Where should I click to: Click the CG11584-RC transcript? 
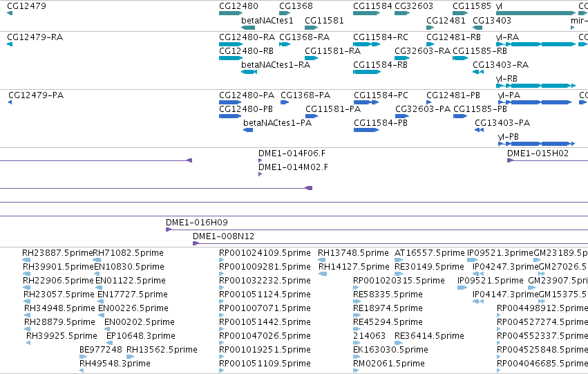(x=366, y=44)
